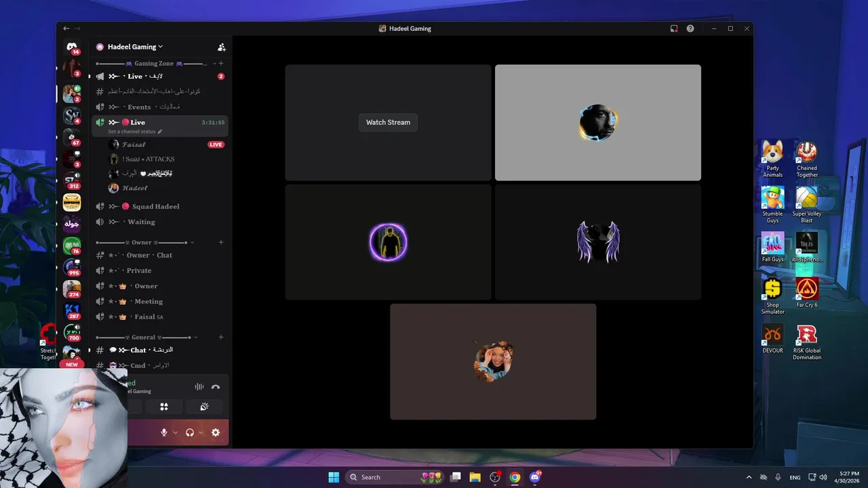
Task: Open File Explorer from the taskbar
Action: 475,477
